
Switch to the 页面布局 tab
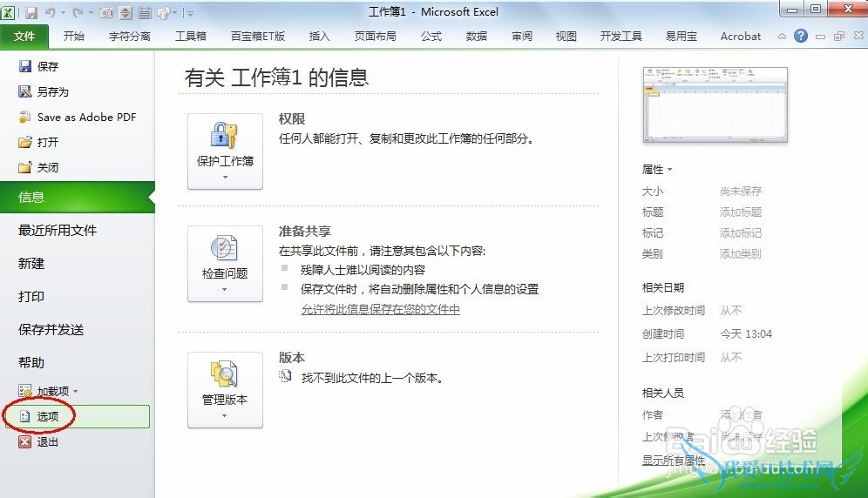tap(376, 37)
